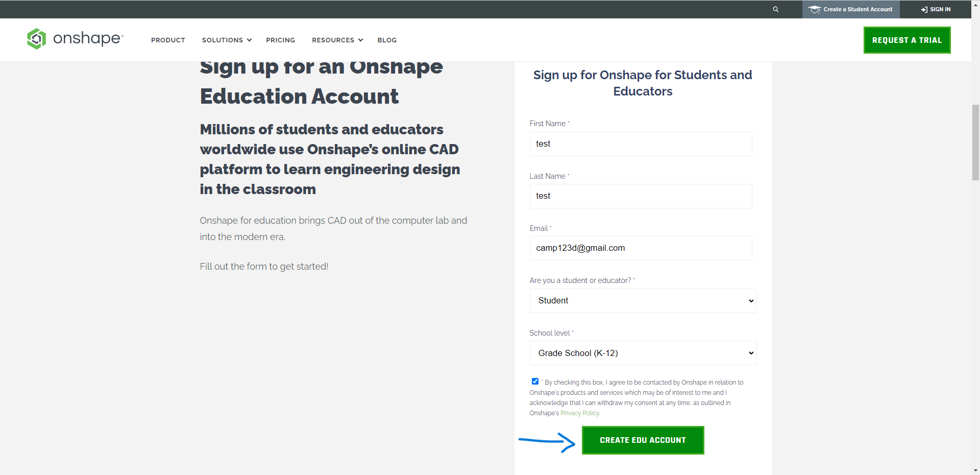Go to the BLOG section
The height and width of the screenshot is (475, 980).
coord(387,40)
